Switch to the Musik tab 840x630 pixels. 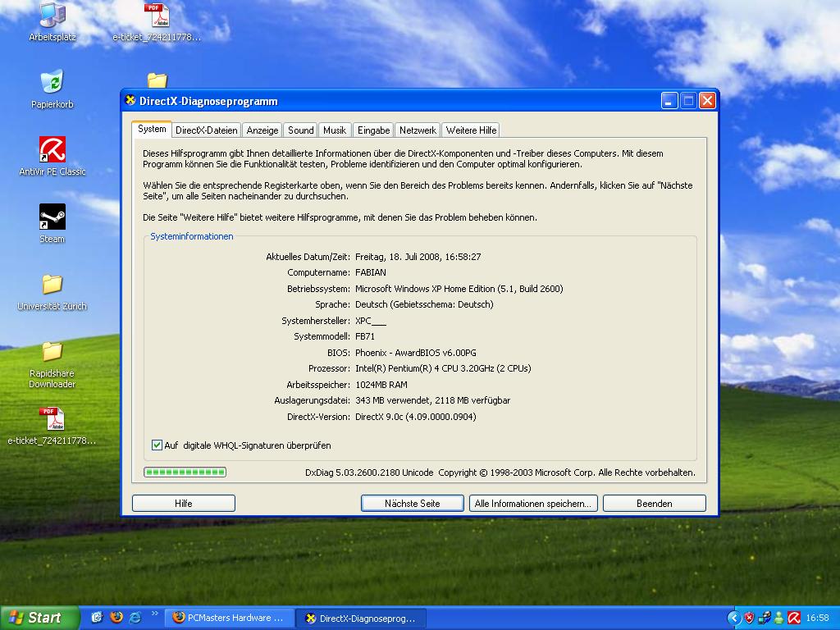point(335,130)
